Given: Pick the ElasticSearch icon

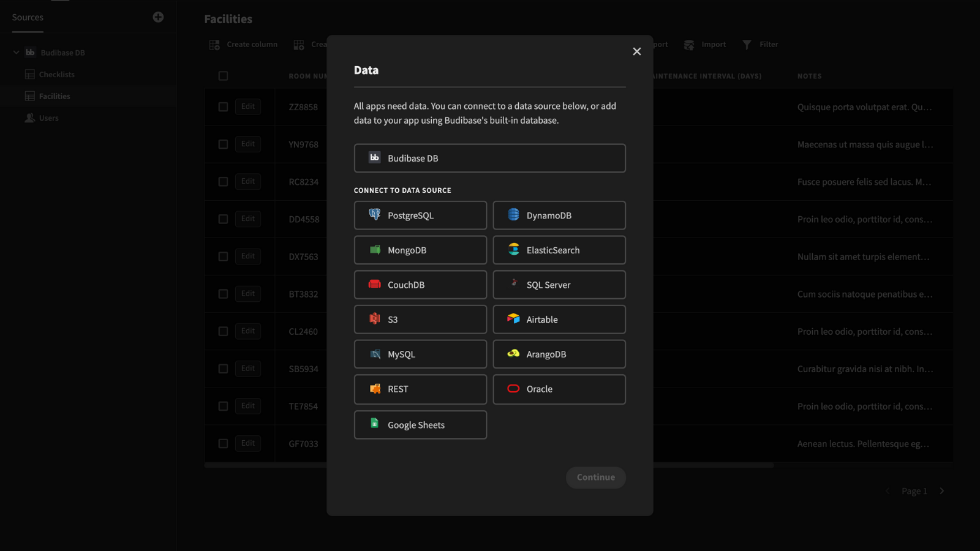Looking at the screenshot, I should [x=513, y=250].
